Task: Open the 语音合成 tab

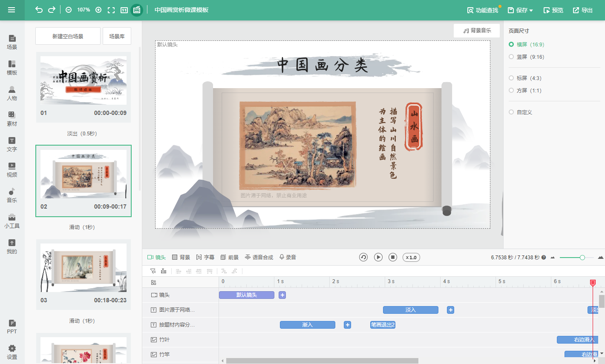Action: click(x=259, y=257)
